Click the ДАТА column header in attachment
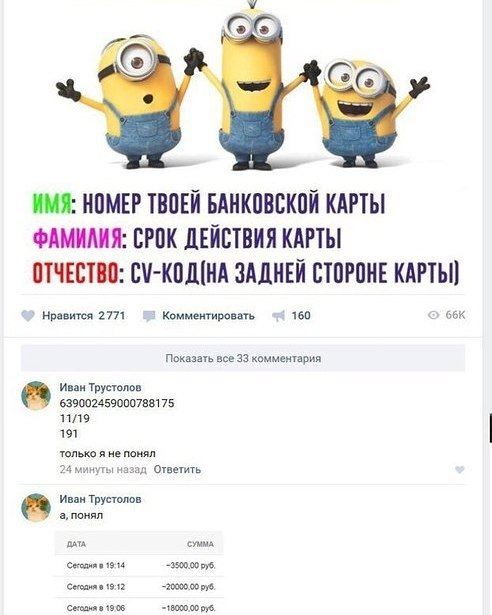This screenshot has width=492, height=615. click(x=77, y=544)
